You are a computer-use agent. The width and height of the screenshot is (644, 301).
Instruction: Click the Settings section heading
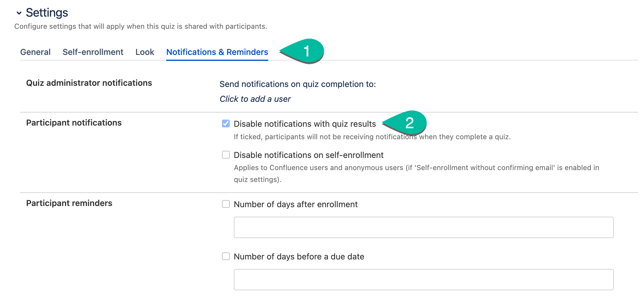47,13
